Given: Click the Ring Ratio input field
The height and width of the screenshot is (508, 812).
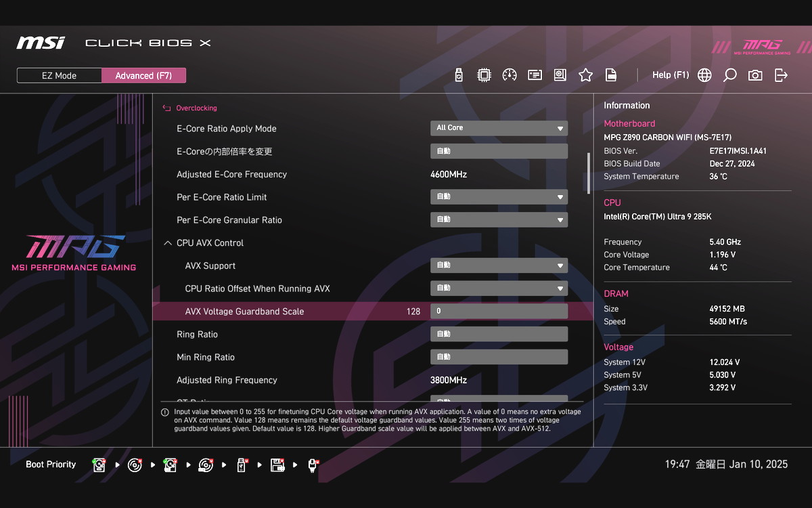Looking at the screenshot, I should (x=499, y=334).
